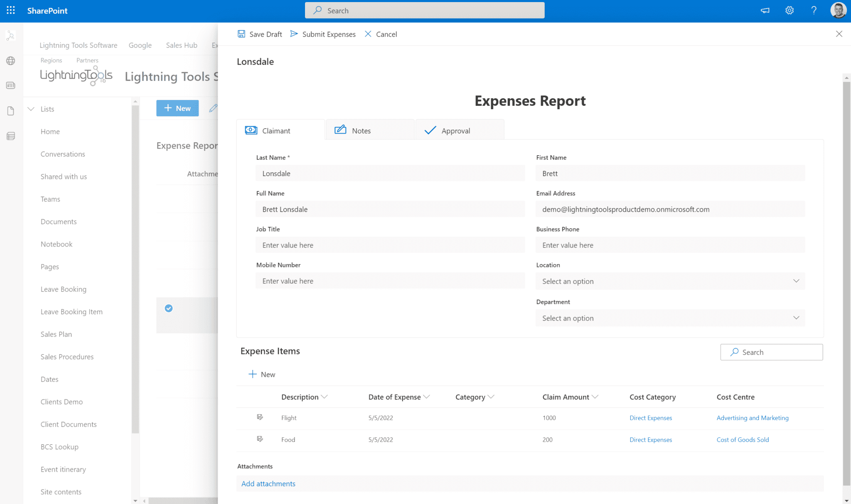The image size is (851, 504).
Task: Select the globe icon in the left rail
Action: 10,61
